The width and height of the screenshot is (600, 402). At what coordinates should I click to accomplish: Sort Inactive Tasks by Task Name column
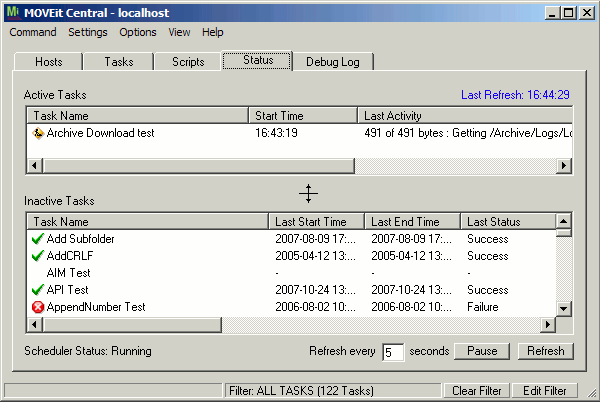click(147, 222)
